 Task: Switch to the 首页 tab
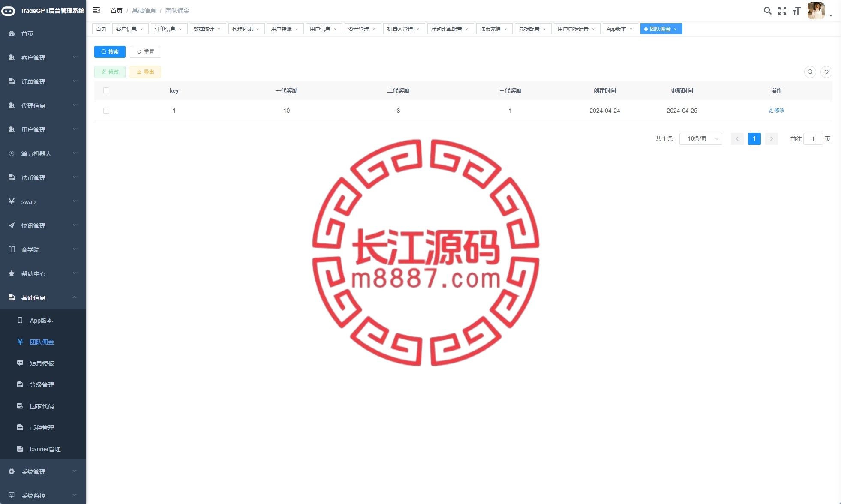point(101,29)
